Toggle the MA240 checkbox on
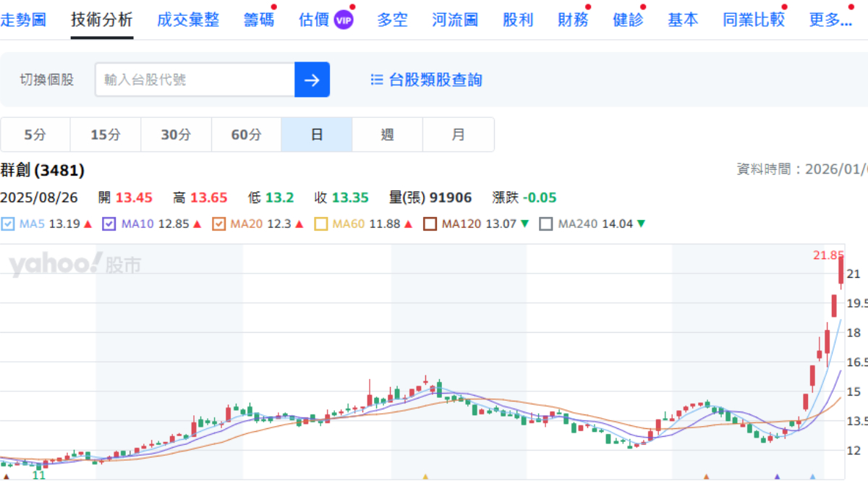 tap(546, 224)
